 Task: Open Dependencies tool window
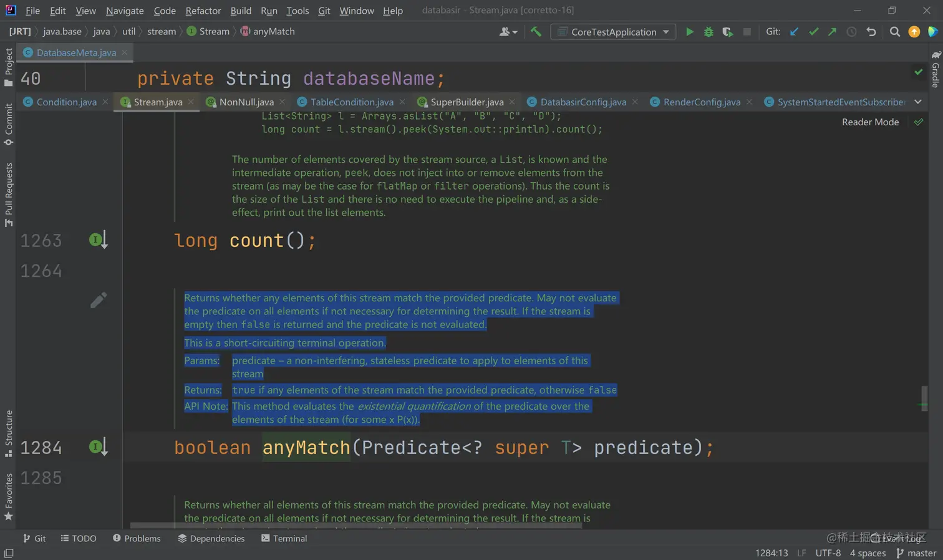coord(211,538)
